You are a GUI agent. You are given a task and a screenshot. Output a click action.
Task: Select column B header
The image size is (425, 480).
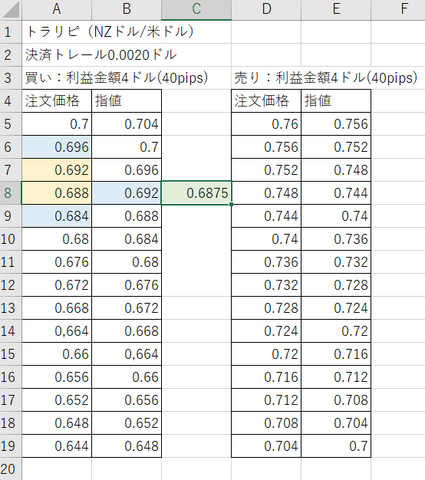coord(127,9)
